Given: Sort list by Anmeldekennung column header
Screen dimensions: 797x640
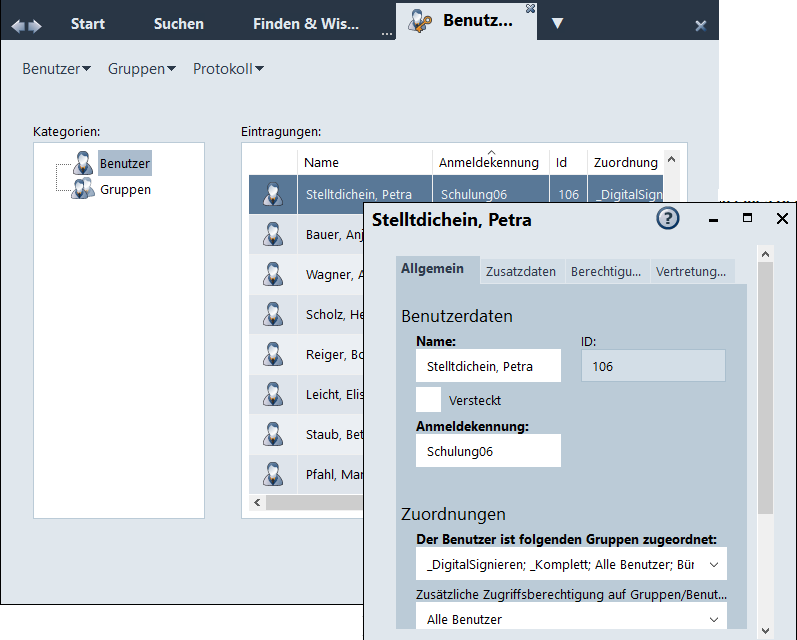Looking at the screenshot, I should pyautogui.click(x=489, y=162).
